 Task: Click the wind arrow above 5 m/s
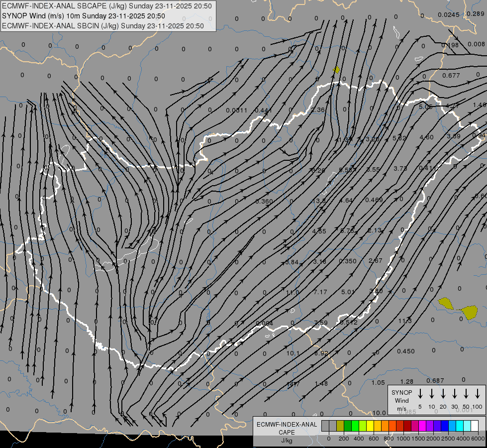click(420, 394)
